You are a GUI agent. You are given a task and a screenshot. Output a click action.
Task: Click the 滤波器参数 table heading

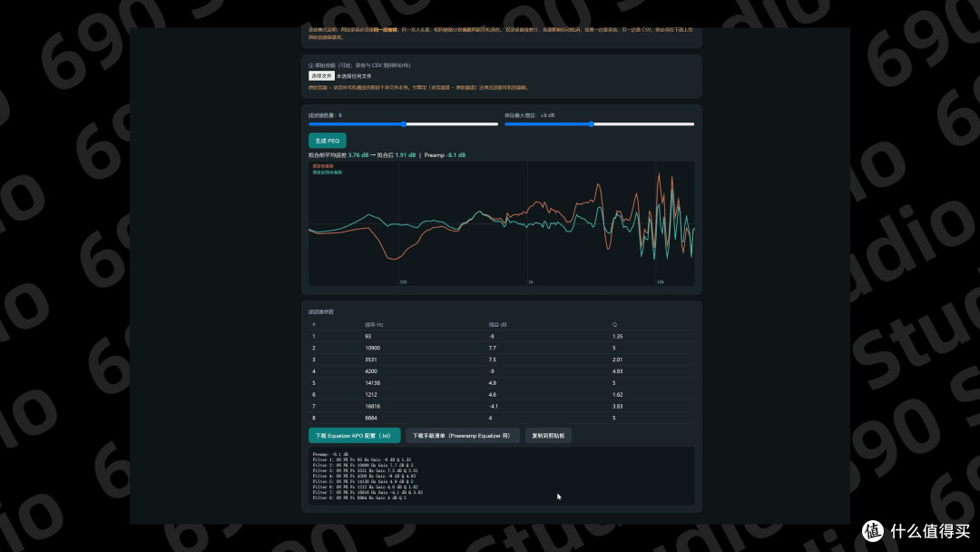tap(321, 312)
